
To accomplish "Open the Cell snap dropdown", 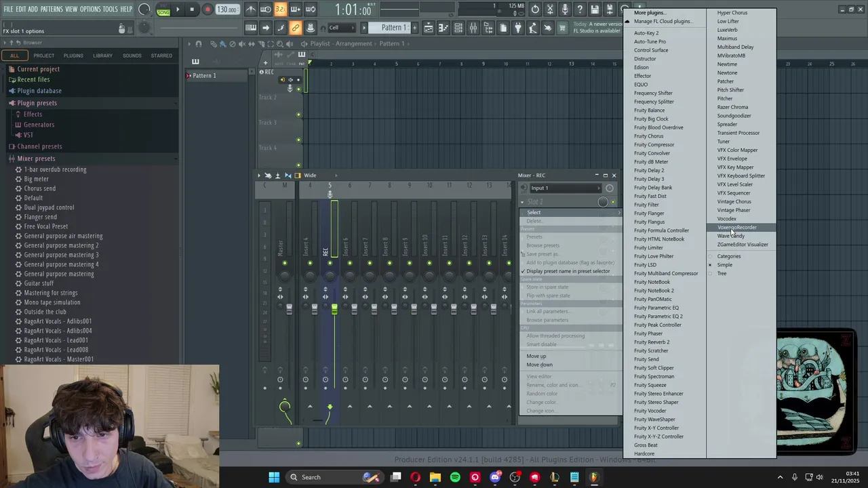I will click(342, 28).
